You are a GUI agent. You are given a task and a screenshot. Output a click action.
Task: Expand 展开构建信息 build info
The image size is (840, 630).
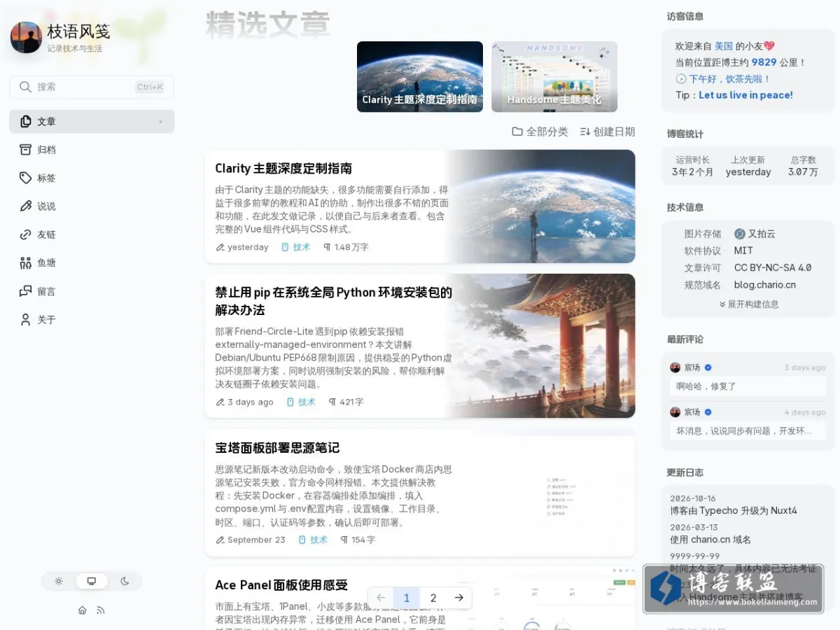pyautogui.click(x=748, y=304)
